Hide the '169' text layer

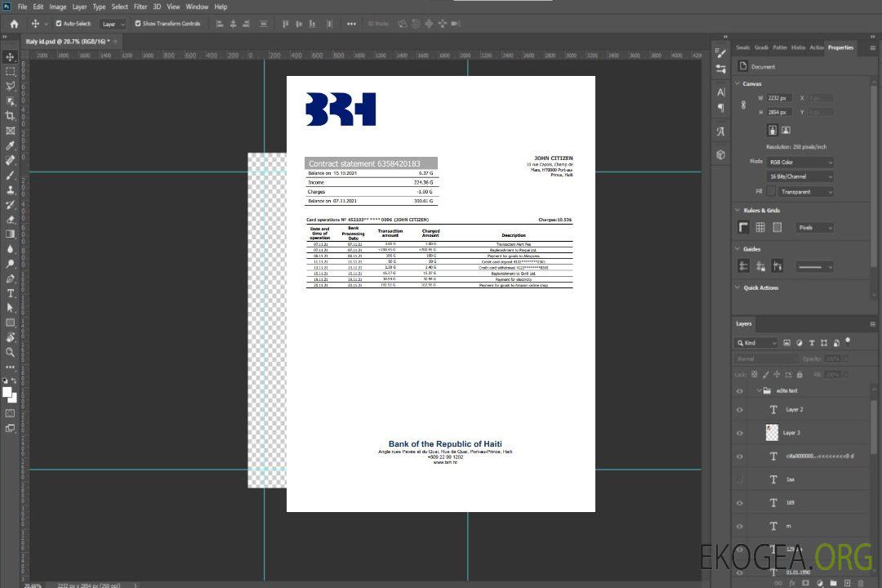(x=740, y=503)
